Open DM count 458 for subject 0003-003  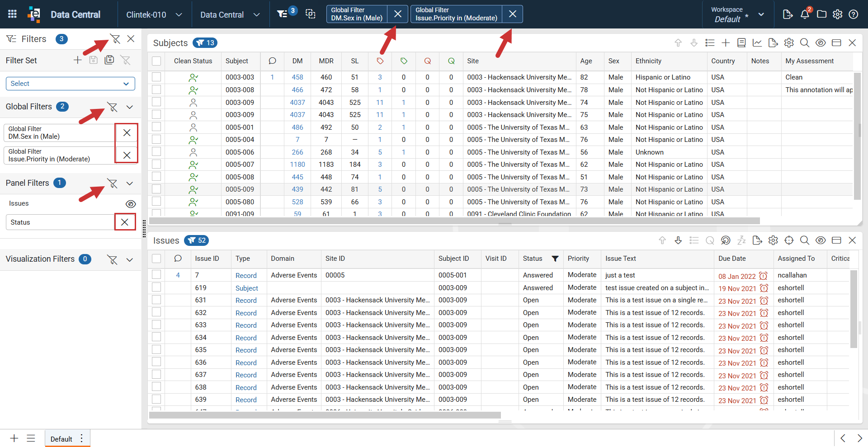click(297, 77)
